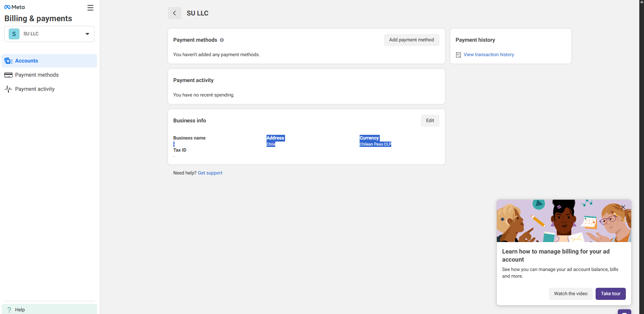Click the highlighted Chilean Peso CLP text
Image resolution: width=644 pixels, height=314 pixels.
click(375, 144)
